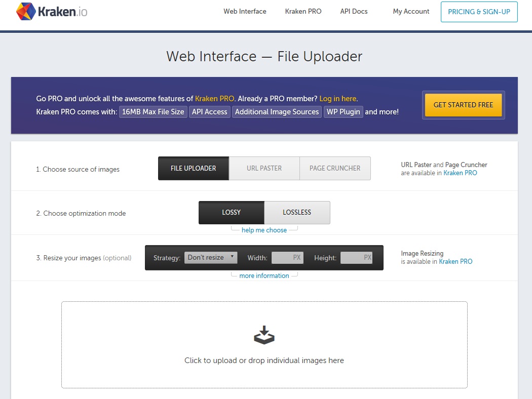
Task: Click '2. Choose optimization mode' label
Action: tap(81, 213)
